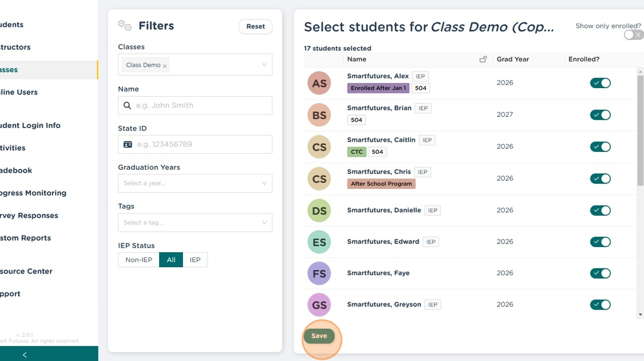Click the ID card icon in State ID field

128,144
